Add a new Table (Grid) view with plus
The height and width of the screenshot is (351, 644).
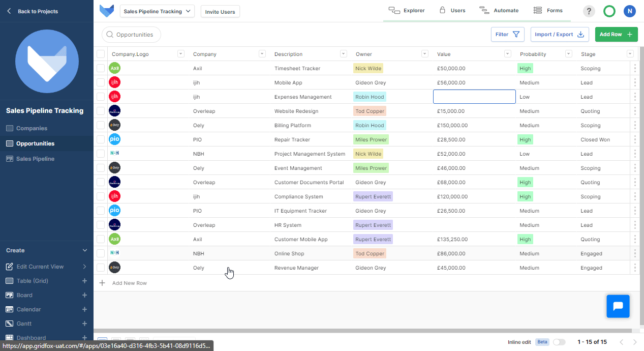85,281
